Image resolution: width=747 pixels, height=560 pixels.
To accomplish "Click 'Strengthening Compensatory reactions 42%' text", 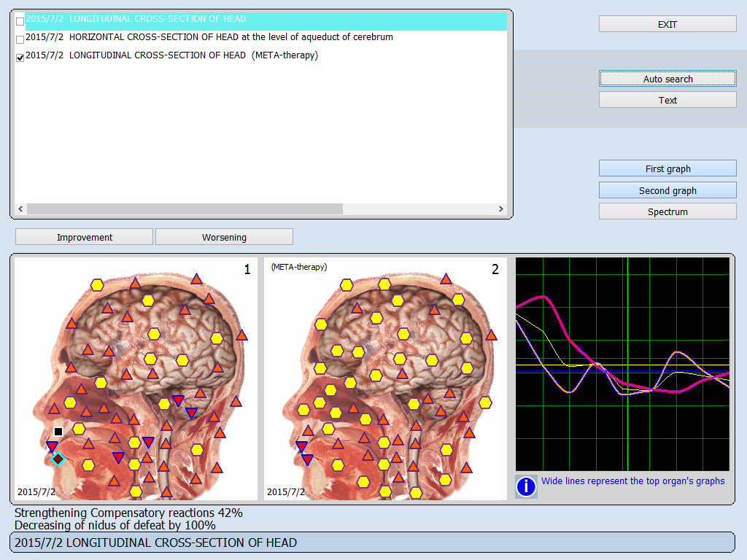I will [128, 513].
